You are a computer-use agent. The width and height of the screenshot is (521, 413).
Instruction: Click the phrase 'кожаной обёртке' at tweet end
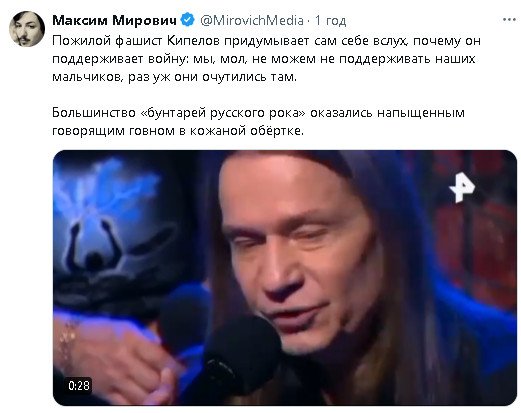[x=247, y=131]
